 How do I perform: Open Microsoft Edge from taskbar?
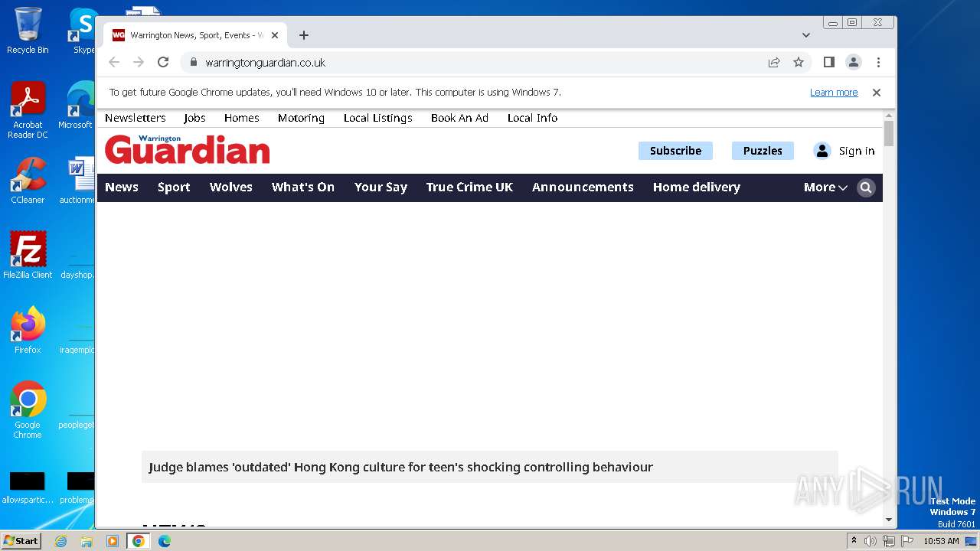pyautogui.click(x=164, y=541)
